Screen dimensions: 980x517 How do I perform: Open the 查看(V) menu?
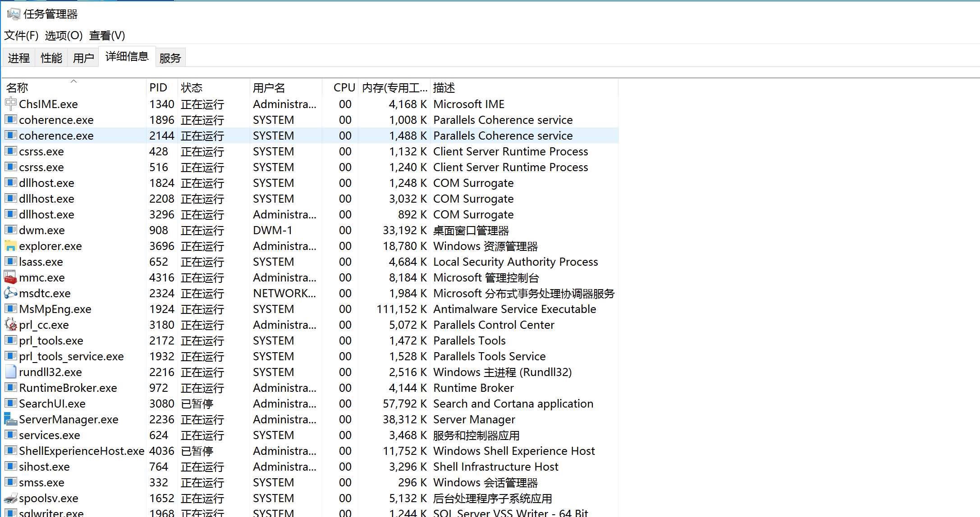(x=107, y=36)
